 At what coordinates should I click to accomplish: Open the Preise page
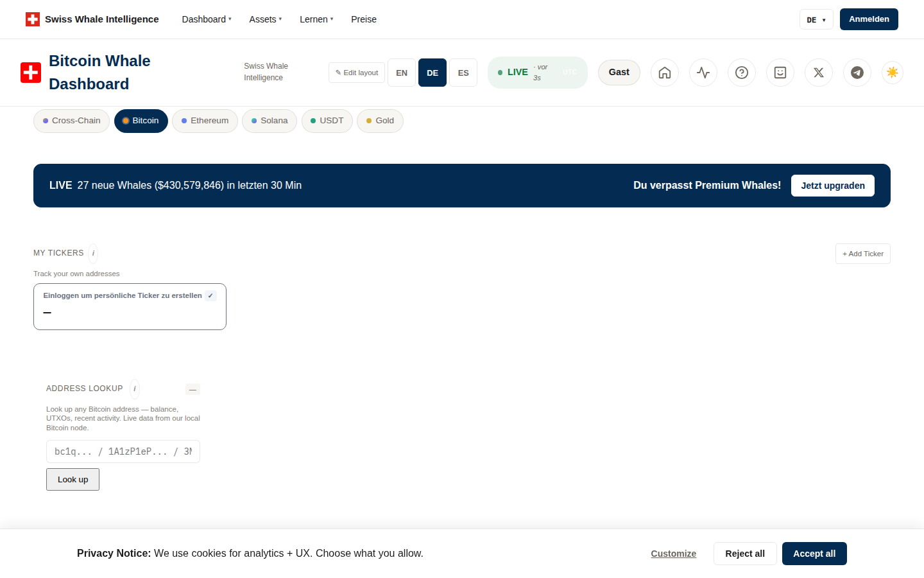tap(364, 19)
